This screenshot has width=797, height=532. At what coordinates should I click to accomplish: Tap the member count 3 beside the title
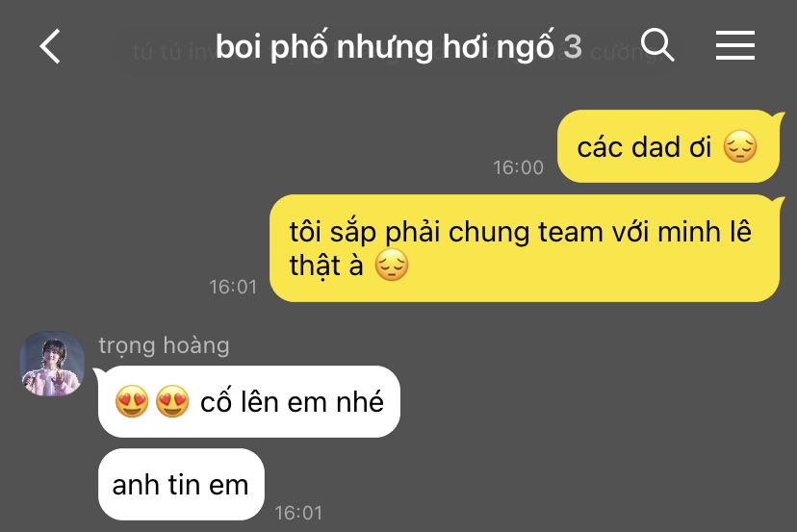[573, 47]
